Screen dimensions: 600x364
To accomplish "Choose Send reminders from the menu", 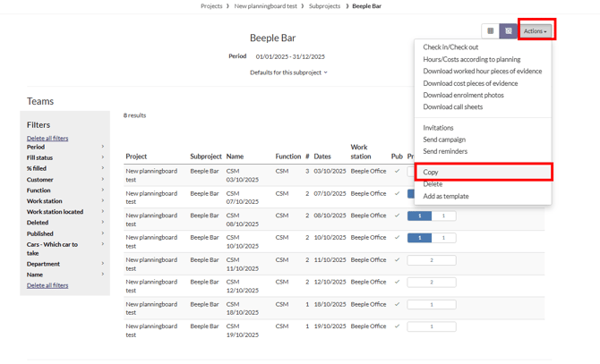I will coord(445,151).
